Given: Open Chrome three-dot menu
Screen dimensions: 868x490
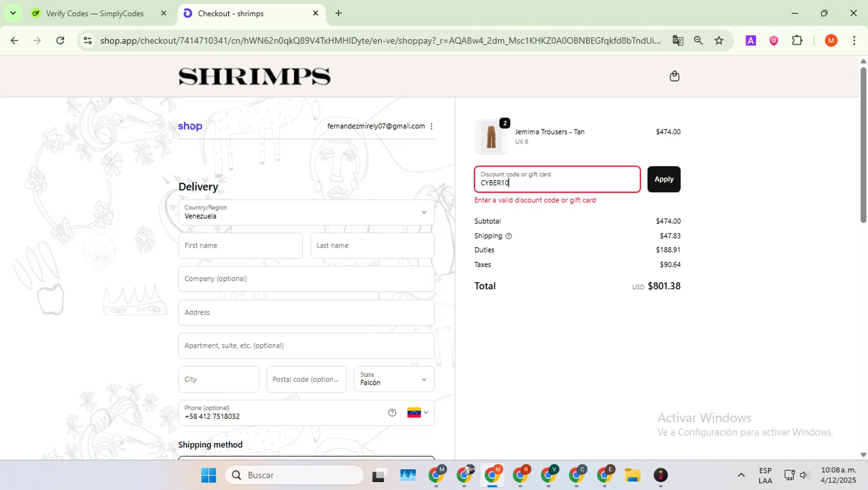Looking at the screenshot, I should point(854,40).
